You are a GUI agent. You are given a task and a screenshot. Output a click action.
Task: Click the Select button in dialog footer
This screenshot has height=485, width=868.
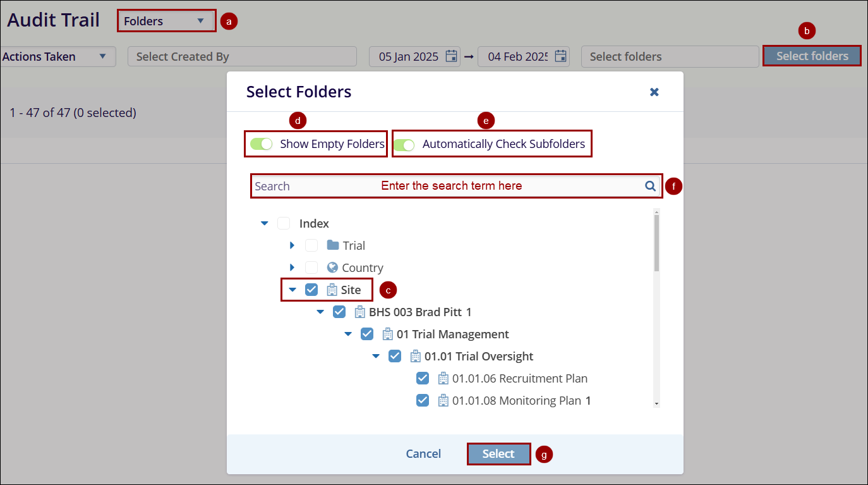[498, 453]
